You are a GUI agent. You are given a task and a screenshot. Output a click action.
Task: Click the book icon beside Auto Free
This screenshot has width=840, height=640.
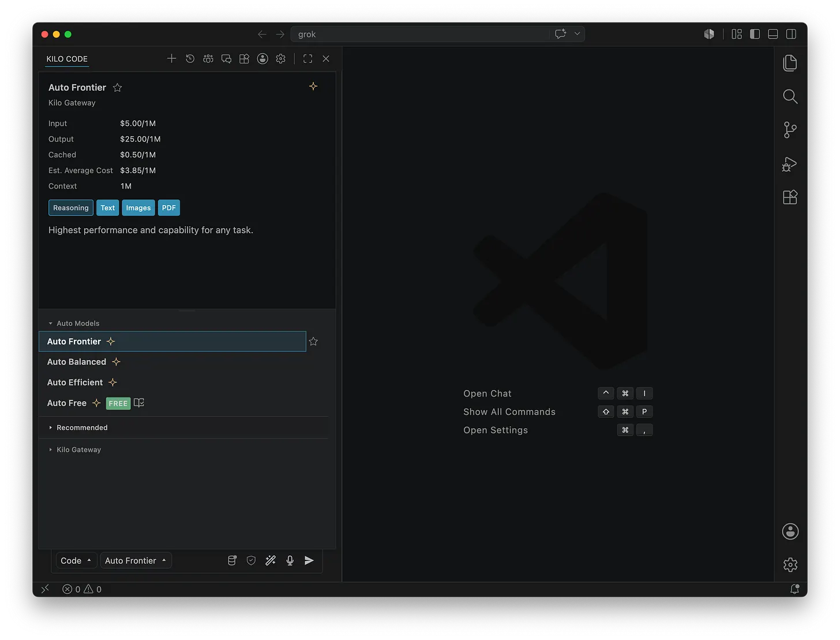coord(139,403)
